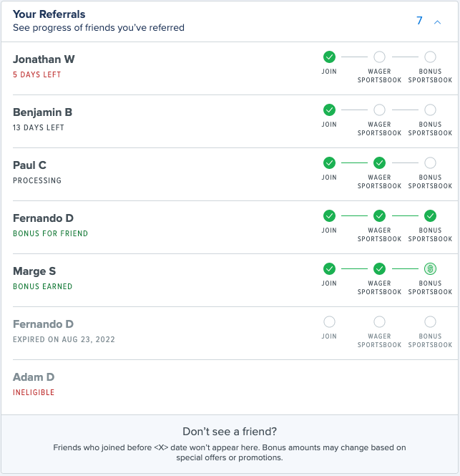This screenshot has height=476, width=460.
Task: Click Benjamin B's green Join checkmark
Action: tap(329, 110)
